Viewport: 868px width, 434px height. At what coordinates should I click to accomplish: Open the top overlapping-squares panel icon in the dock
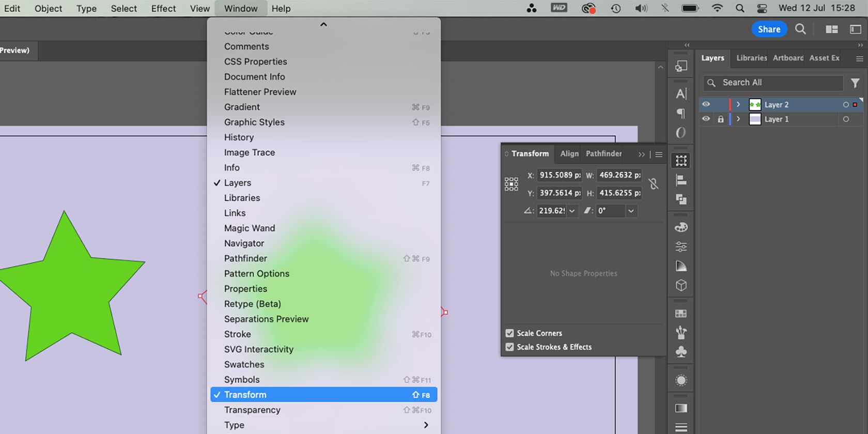coord(681,66)
